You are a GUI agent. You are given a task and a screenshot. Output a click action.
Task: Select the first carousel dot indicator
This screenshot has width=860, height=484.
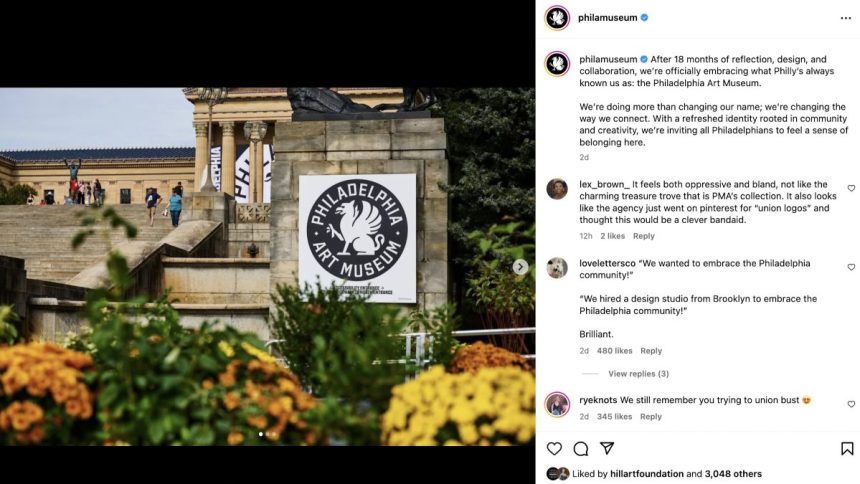pos(261,434)
